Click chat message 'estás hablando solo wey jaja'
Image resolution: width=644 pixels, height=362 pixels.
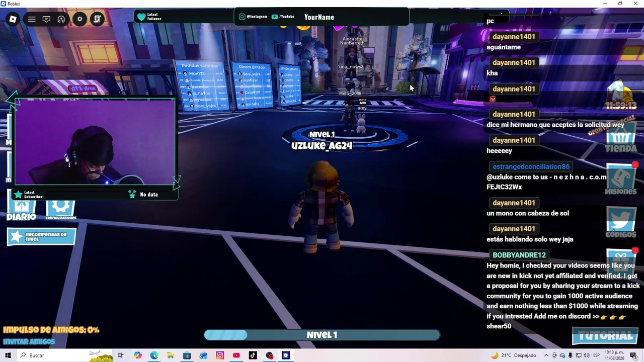[x=530, y=239]
